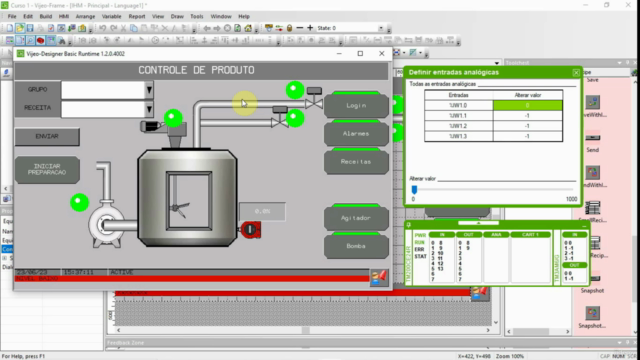Click the Copy toolbar icon
This screenshot has width=640, height=360.
pyautogui.click(x=133, y=28)
